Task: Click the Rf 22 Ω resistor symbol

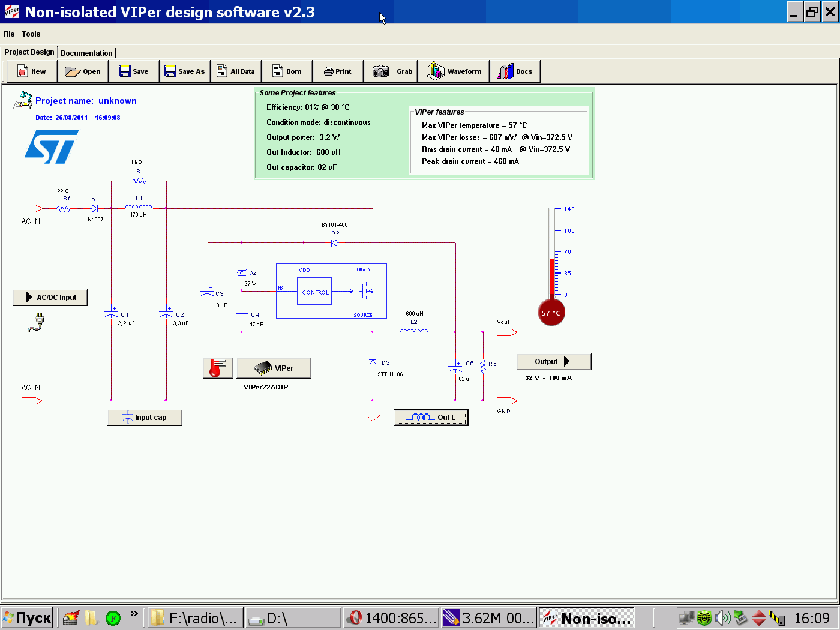Action: click(64, 209)
